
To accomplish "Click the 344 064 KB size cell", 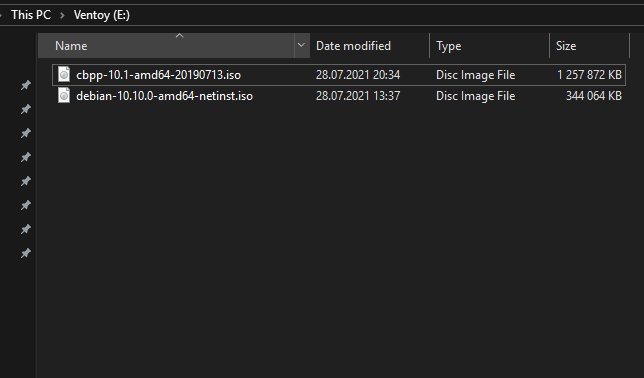I will [x=593, y=96].
